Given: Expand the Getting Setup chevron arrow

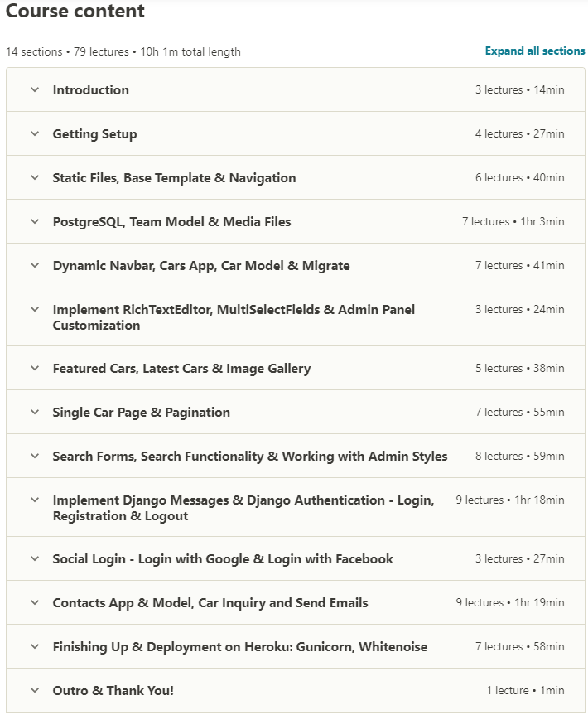Looking at the screenshot, I should (35, 133).
